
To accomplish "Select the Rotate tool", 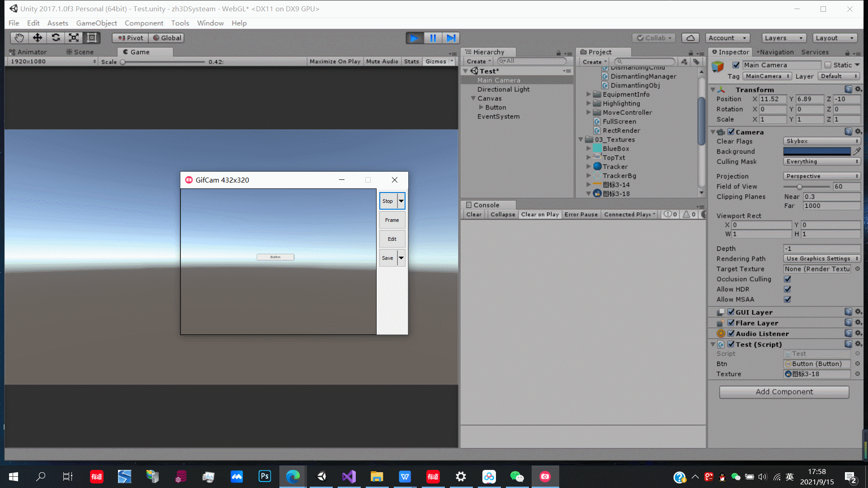I will point(56,38).
